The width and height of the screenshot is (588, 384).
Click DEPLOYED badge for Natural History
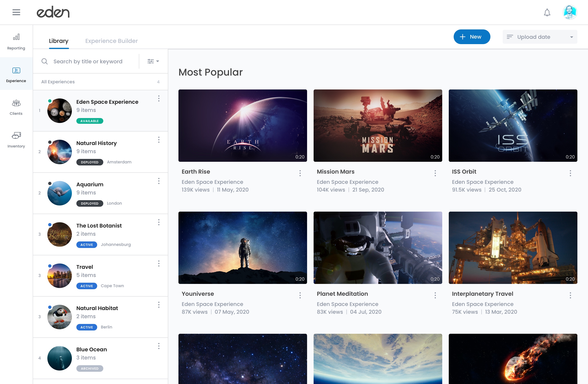pyautogui.click(x=90, y=162)
